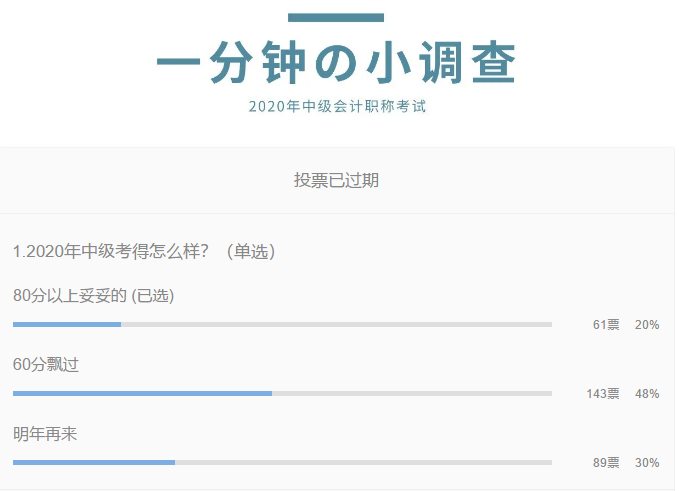Click the "61票" vote count

[x=606, y=325]
